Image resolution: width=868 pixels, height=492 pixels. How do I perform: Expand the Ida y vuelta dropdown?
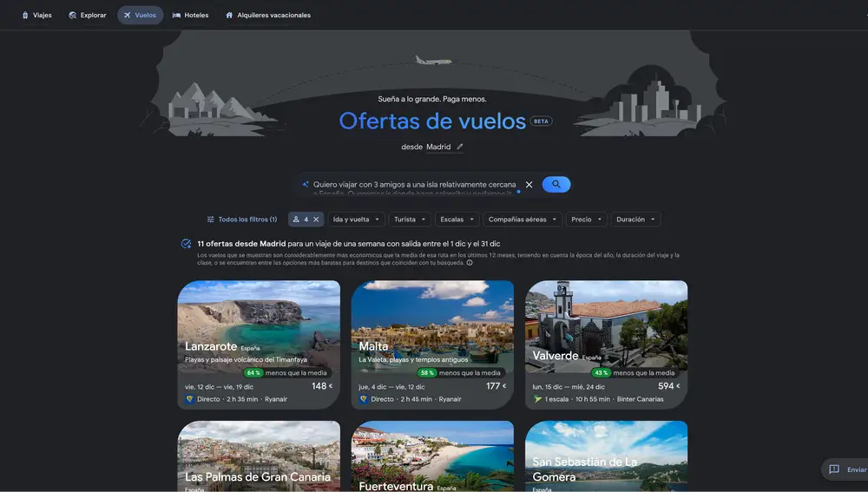[x=356, y=220]
